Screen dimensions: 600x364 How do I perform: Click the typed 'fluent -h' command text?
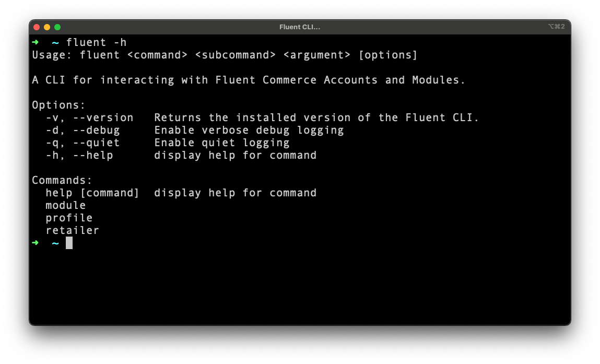click(96, 42)
